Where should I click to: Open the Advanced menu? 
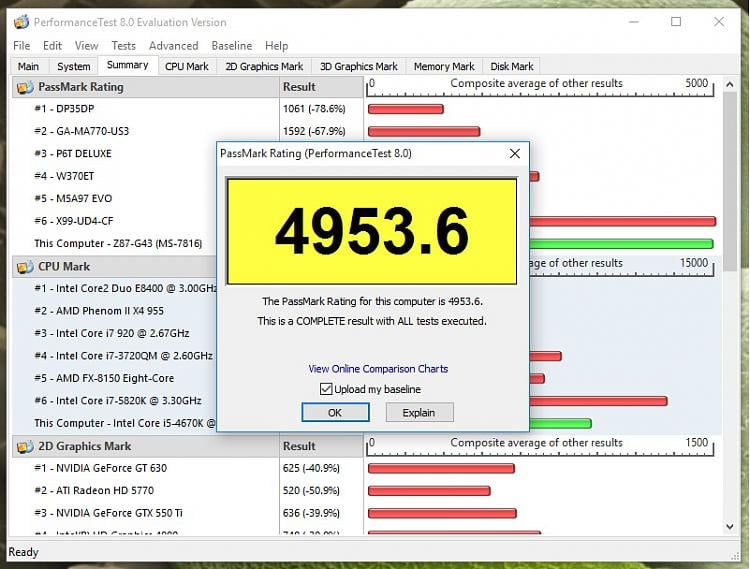click(x=174, y=46)
